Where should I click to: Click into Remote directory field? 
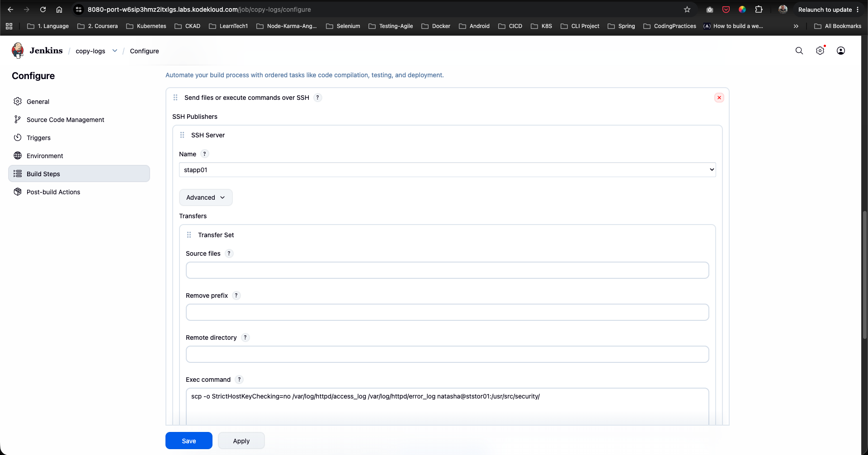click(x=448, y=354)
